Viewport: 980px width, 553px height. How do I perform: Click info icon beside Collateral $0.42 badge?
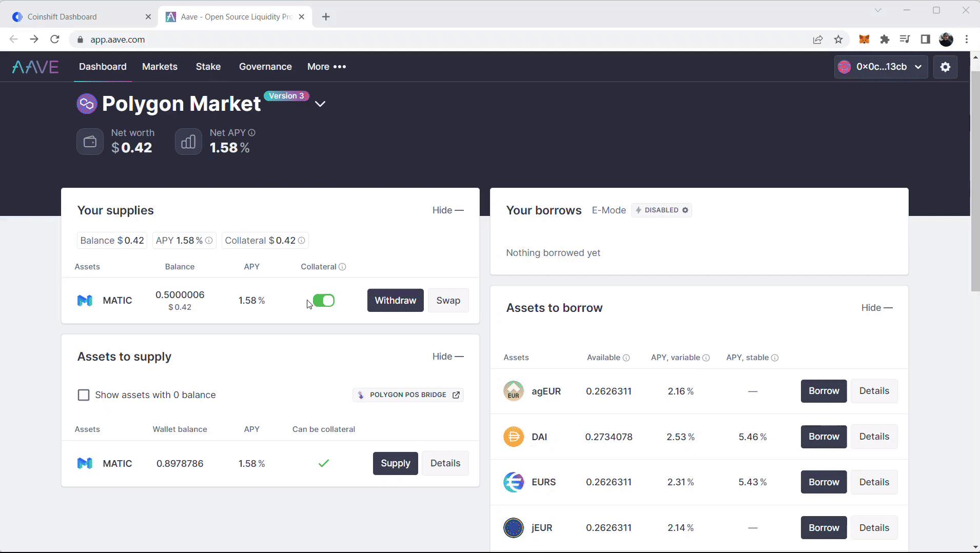(x=302, y=241)
